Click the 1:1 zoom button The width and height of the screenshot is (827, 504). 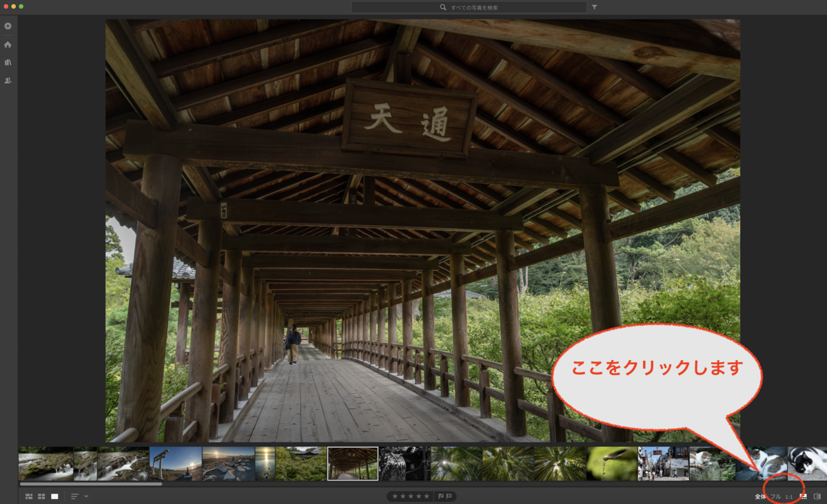pyautogui.click(x=790, y=496)
